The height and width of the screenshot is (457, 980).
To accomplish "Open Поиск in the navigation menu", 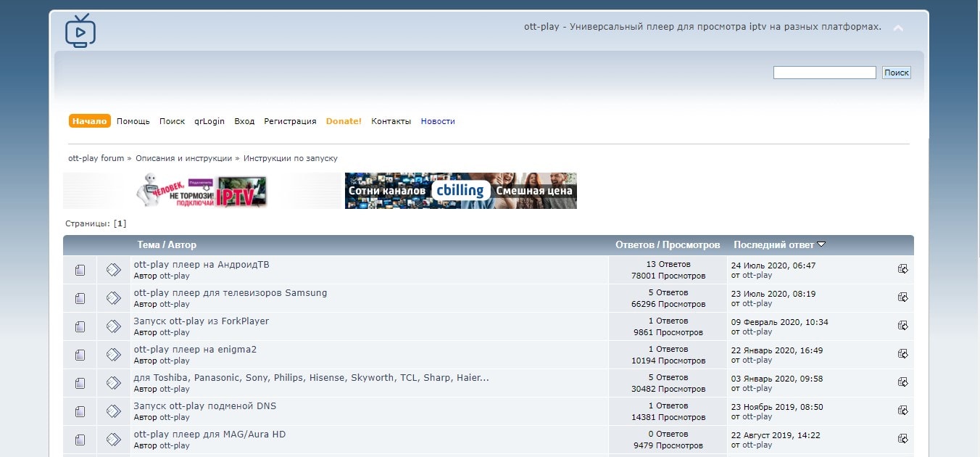I will coord(172,121).
